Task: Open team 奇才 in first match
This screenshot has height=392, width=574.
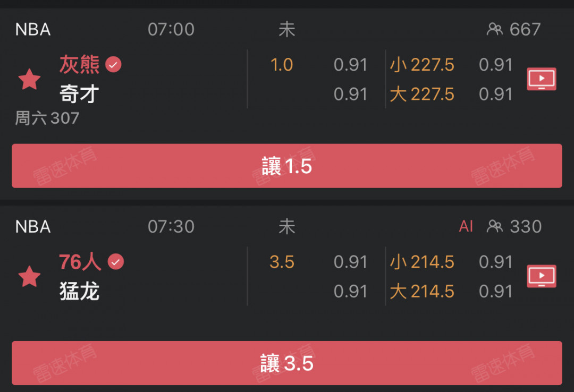Action: [x=79, y=93]
